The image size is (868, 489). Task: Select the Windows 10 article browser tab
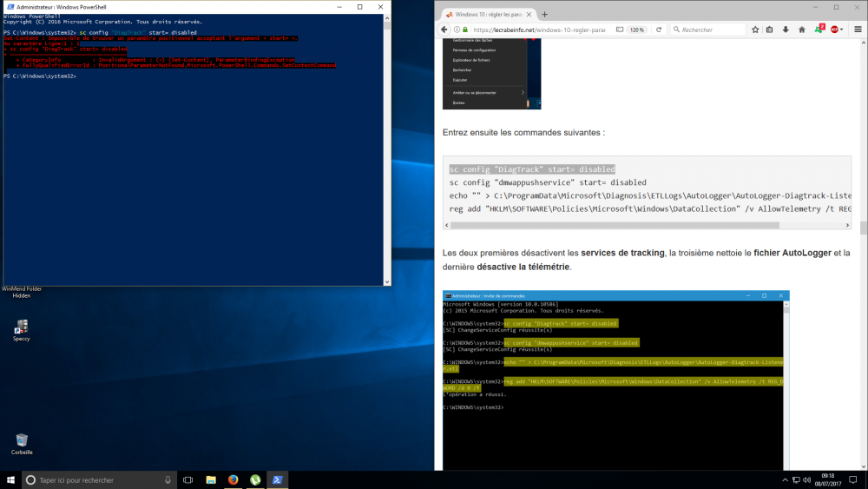pyautogui.click(x=486, y=15)
